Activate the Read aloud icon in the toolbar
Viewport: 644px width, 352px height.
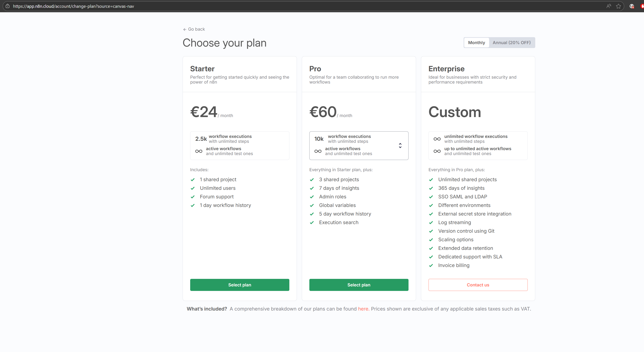click(x=608, y=6)
